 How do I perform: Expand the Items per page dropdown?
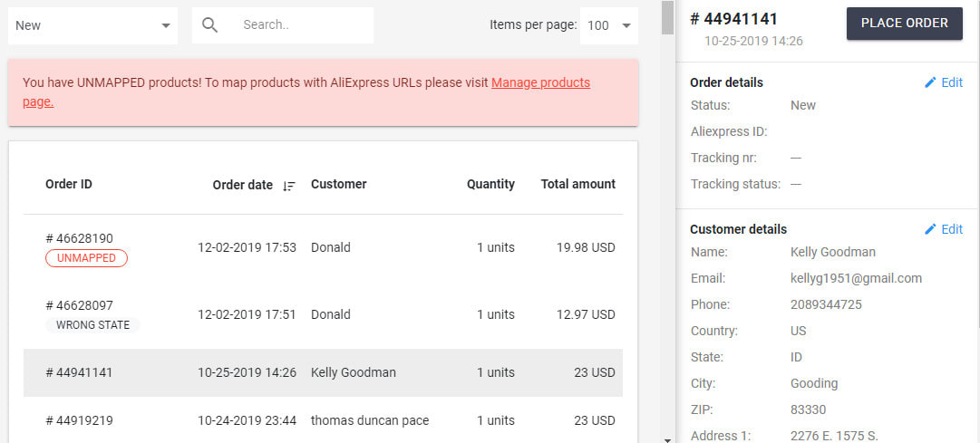609,25
